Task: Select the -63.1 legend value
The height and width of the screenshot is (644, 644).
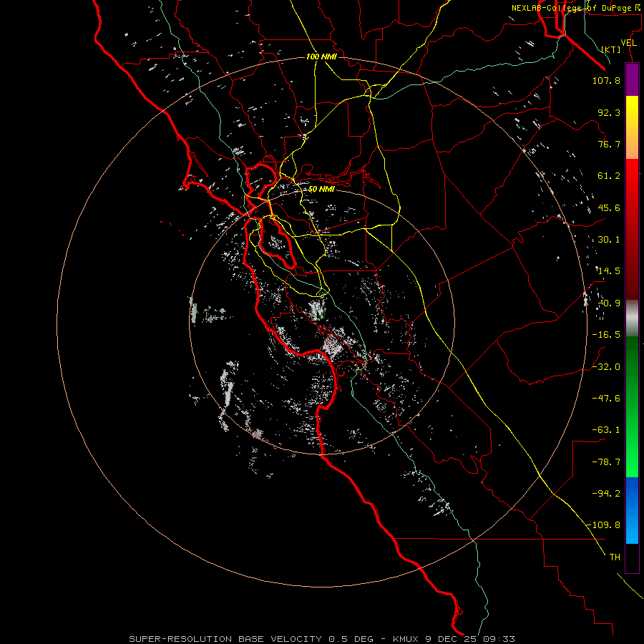Action: [x=606, y=430]
